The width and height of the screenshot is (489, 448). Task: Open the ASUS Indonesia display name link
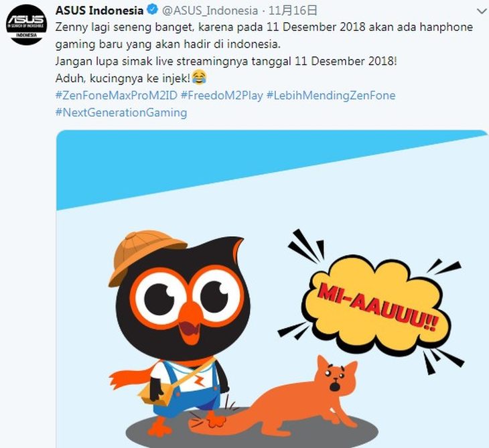click(99, 10)
